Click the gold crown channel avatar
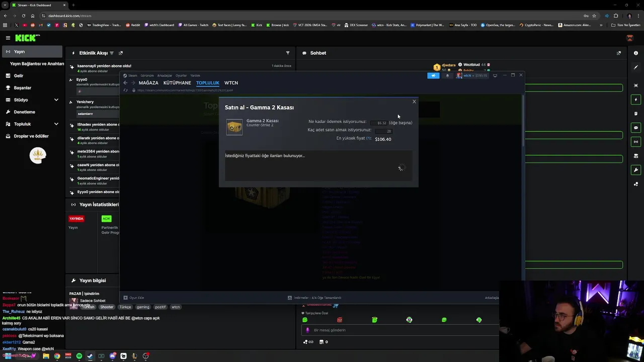644x362 pixels. click(x=38, y=155)
